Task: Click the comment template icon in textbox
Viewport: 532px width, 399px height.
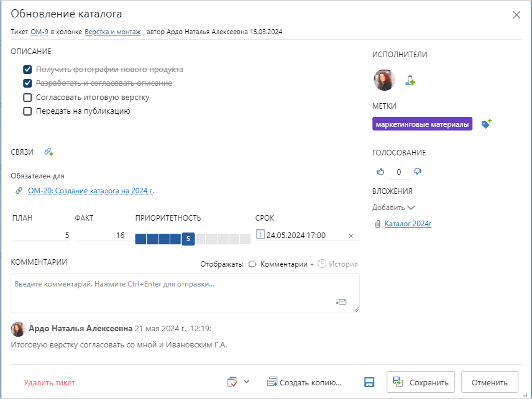Action: [x=341, y=301]
